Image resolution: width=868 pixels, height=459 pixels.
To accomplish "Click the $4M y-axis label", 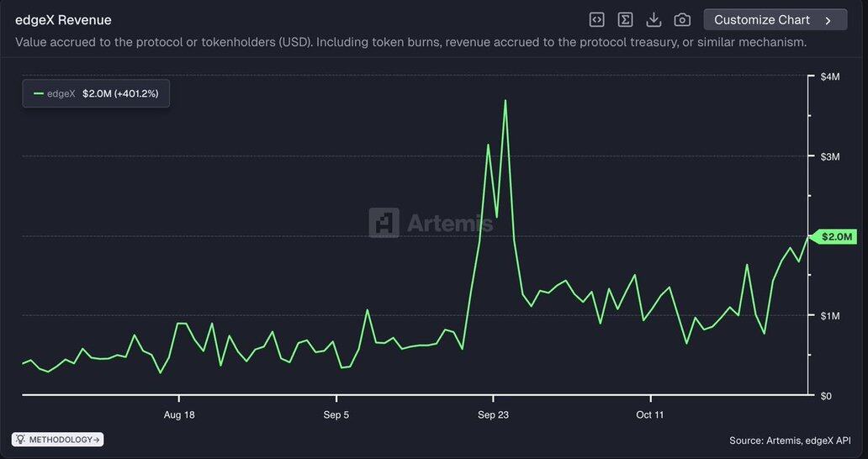I will point(829,76).
